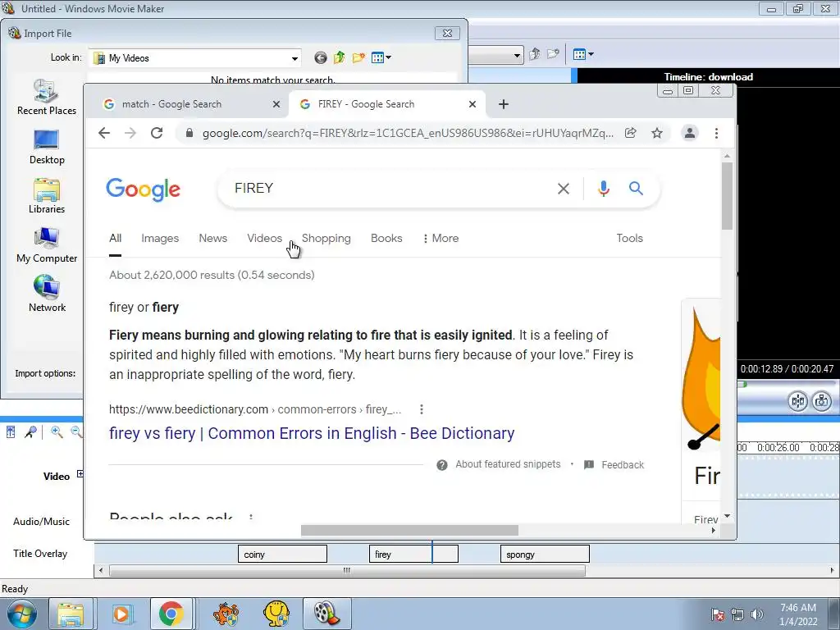Screen dimensions: 840x630
Task: Click the narrate timeline microphone icon
Action: click(x=30, y=431)
